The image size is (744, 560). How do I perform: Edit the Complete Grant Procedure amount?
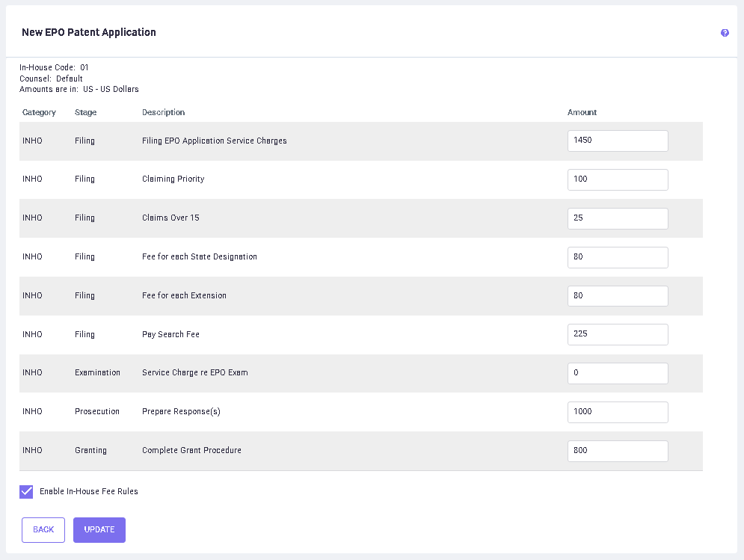pos(617,451)
